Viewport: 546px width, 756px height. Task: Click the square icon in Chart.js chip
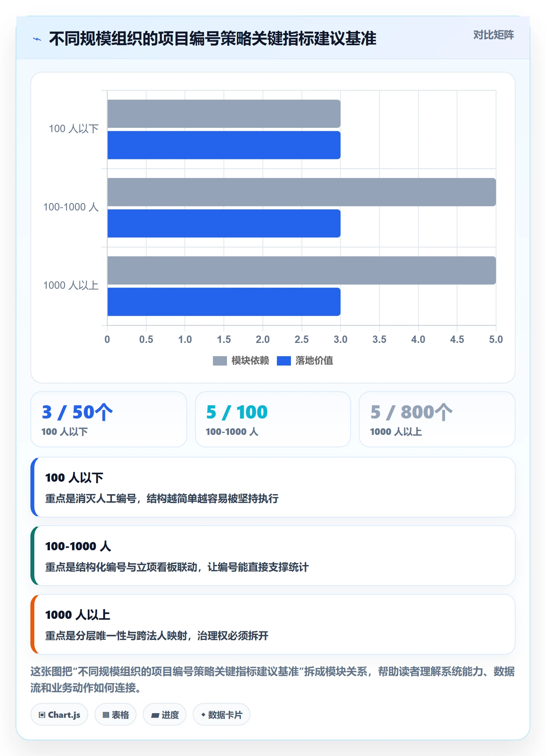click(42, 715)
